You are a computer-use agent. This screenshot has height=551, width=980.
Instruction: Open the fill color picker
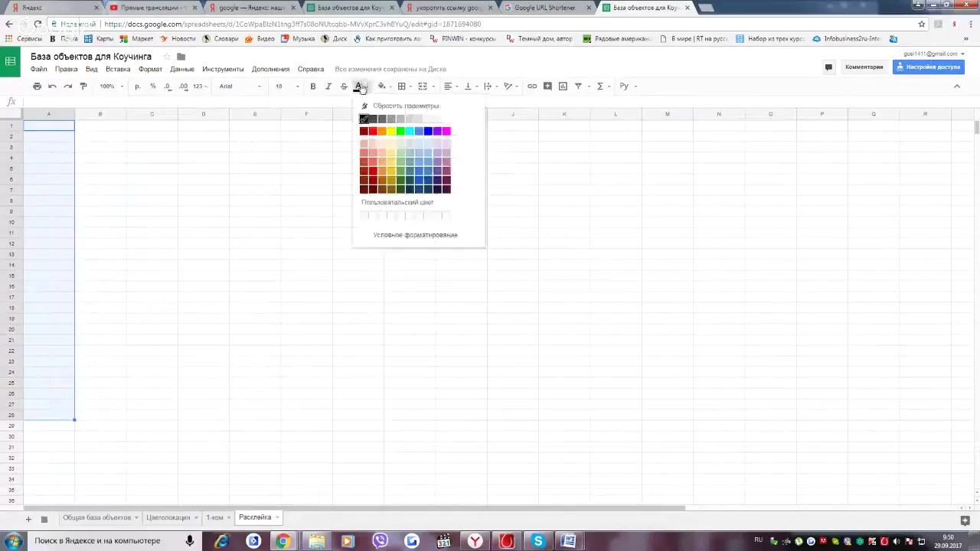point(384,86)
